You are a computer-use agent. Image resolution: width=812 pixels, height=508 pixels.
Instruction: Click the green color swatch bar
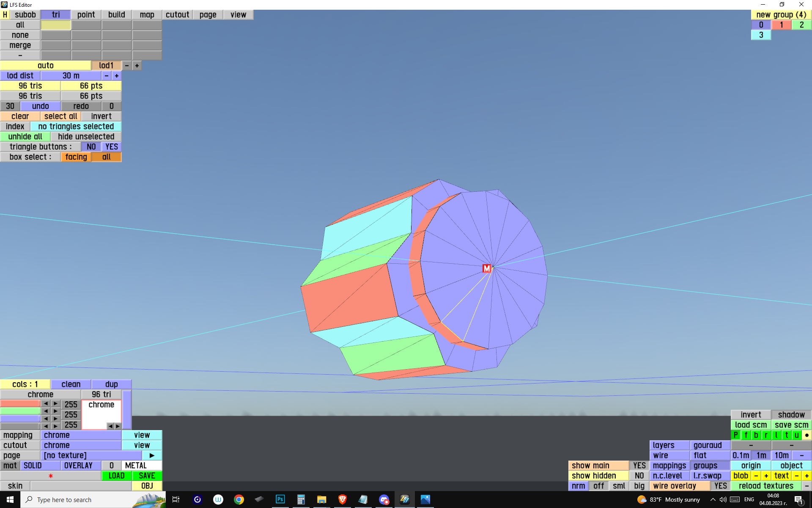[x=20, y=411]
